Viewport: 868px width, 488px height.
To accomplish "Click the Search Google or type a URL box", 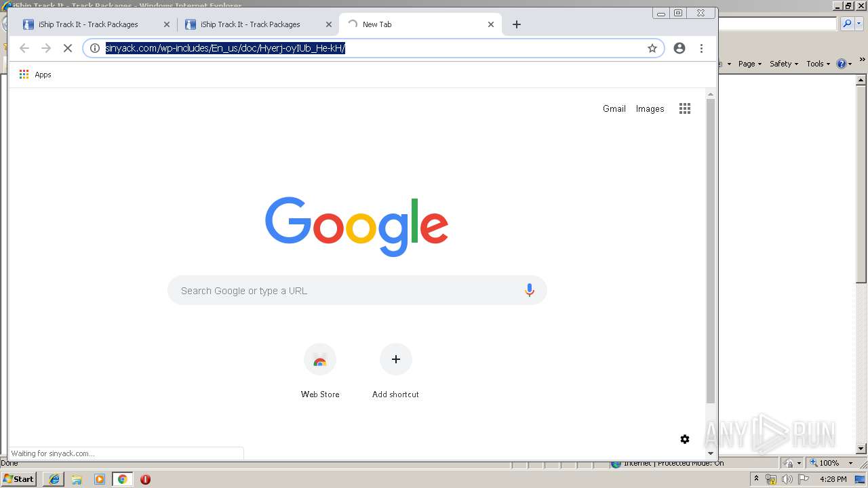I will tap(357, 291).
